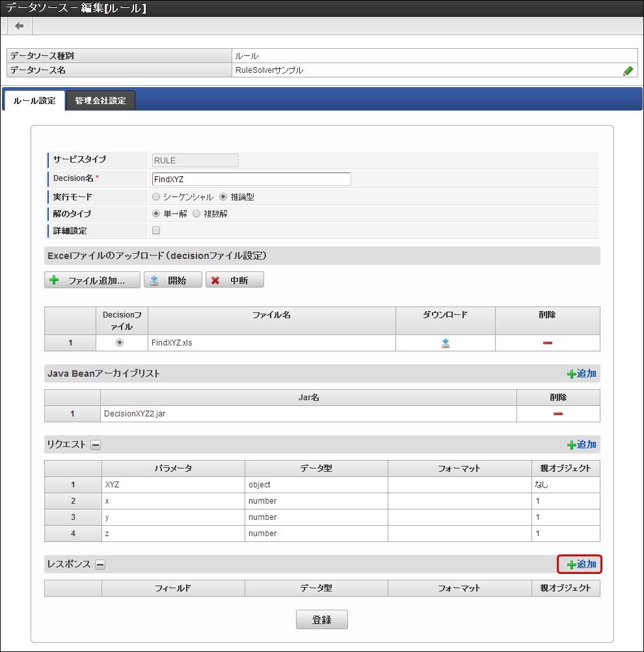Add a new request parameter

pos(582,444)
